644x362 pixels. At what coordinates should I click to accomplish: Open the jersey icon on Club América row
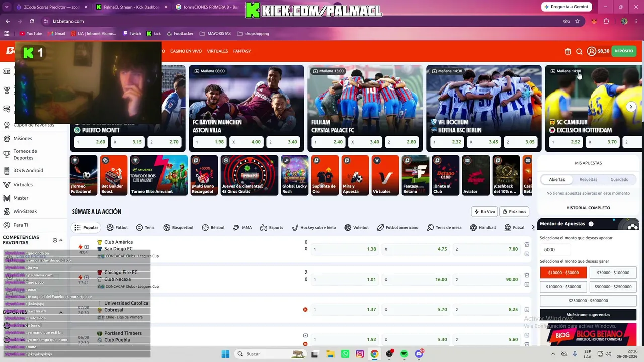(527, 245)
